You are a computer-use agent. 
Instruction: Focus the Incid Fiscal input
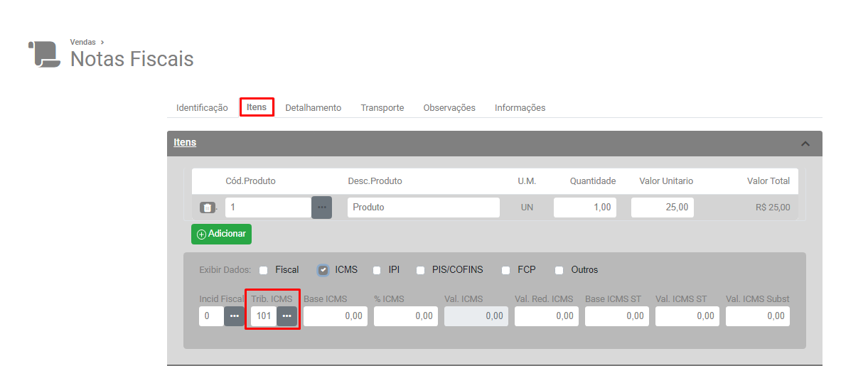point(212,316)
